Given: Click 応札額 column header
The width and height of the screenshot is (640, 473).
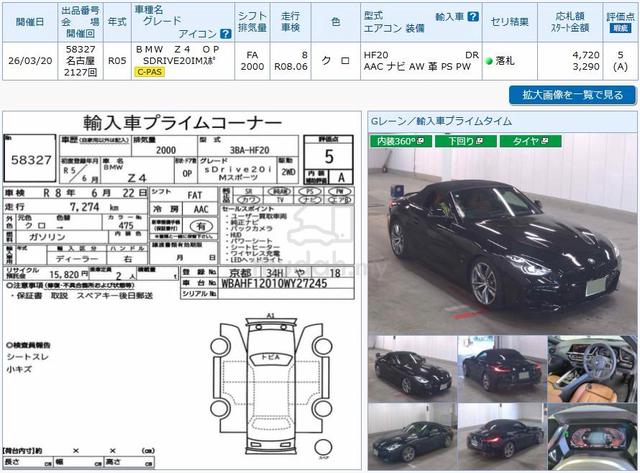Looking at the screenshot, I should (570, 16).
